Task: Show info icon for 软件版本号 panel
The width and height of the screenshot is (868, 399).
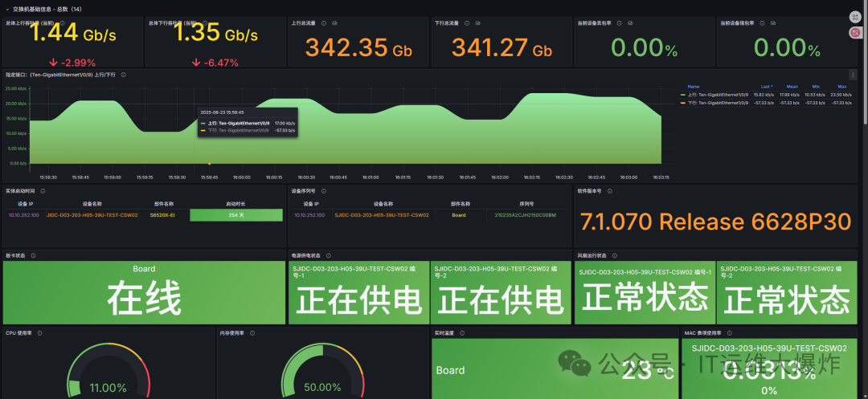Action: (x=609, y=191)
